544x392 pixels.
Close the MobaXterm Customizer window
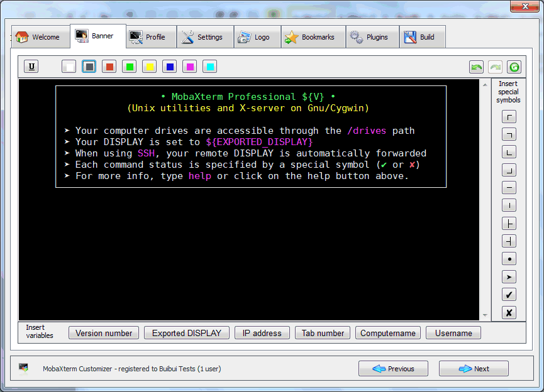coord(525,6)
